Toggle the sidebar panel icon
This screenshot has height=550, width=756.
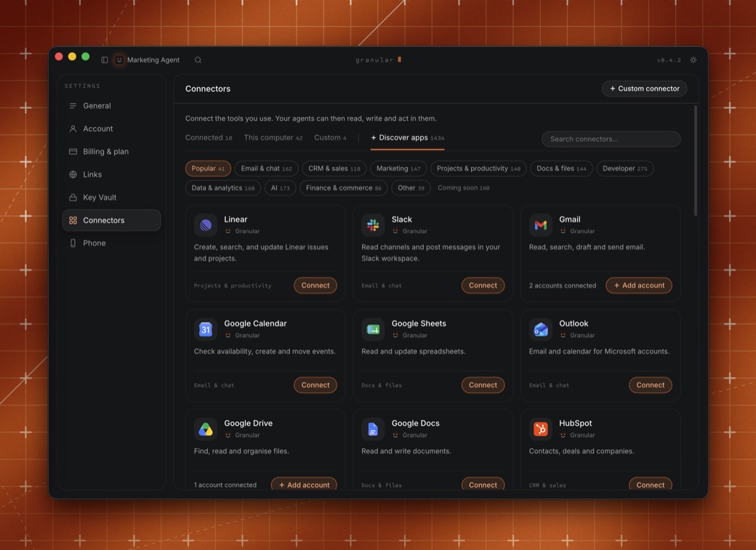coord(104,60)
